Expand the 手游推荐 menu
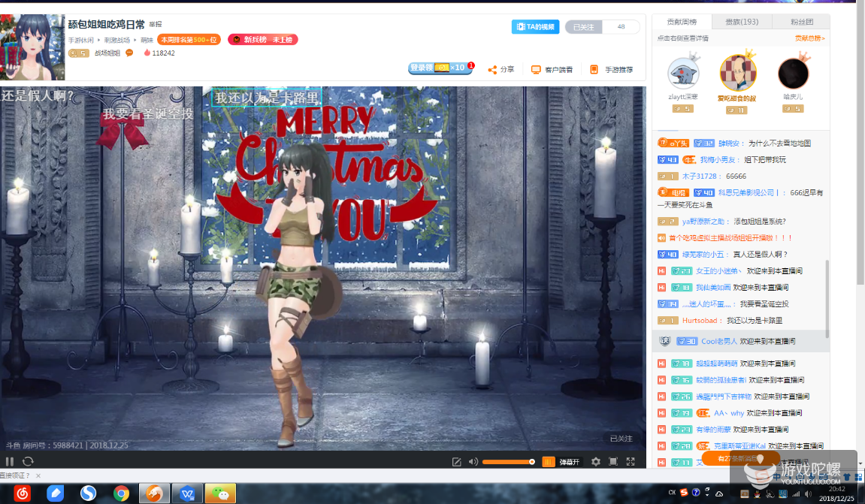Screen dimensions: 865x504 [x=611, y=69]
